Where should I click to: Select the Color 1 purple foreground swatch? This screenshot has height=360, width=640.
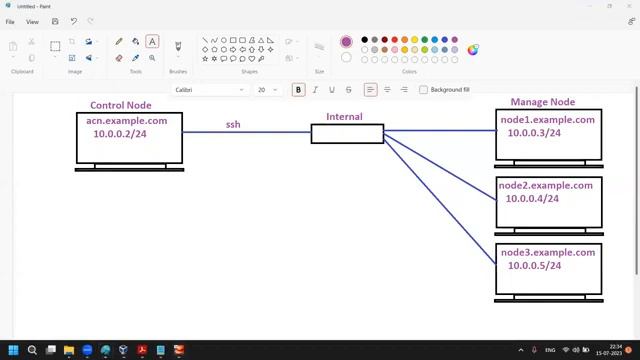346,42
